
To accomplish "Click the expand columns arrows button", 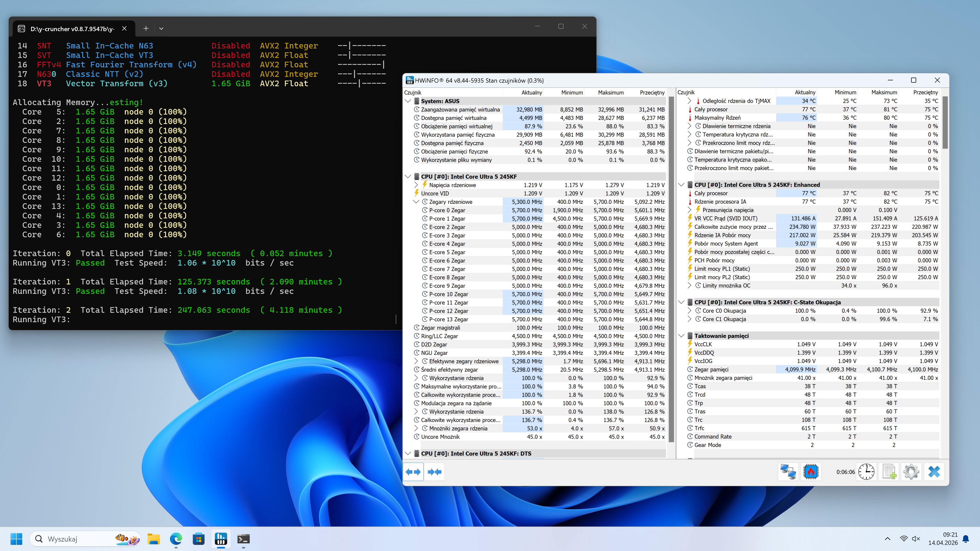I will (x=413, y=472).
